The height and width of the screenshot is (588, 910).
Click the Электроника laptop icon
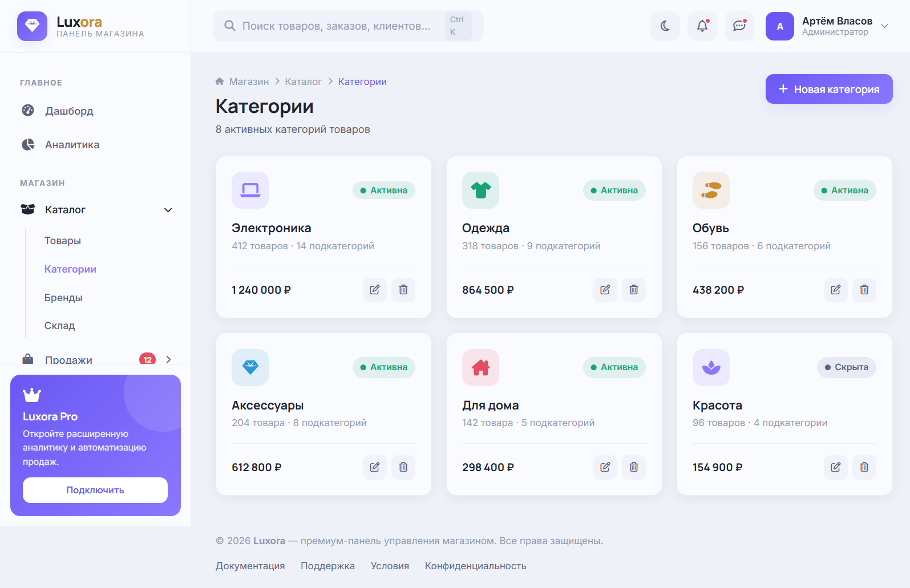(x=250, y=190)
